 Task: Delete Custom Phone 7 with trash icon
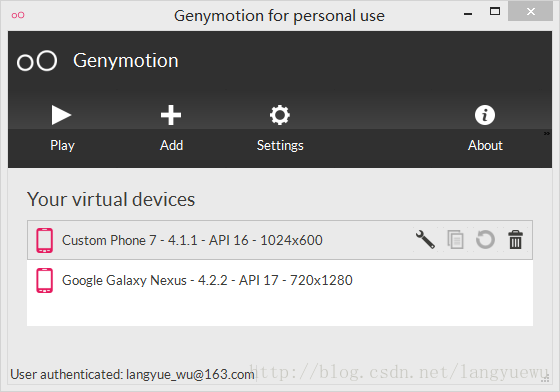[x=515, y=239]
